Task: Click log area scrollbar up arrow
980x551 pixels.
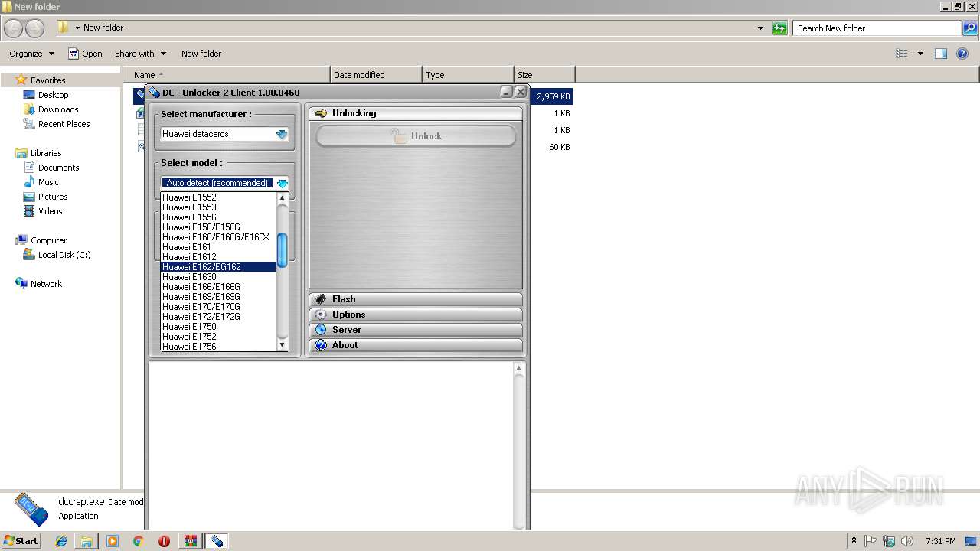Action: pyautogui.click(x=519, y=368)
